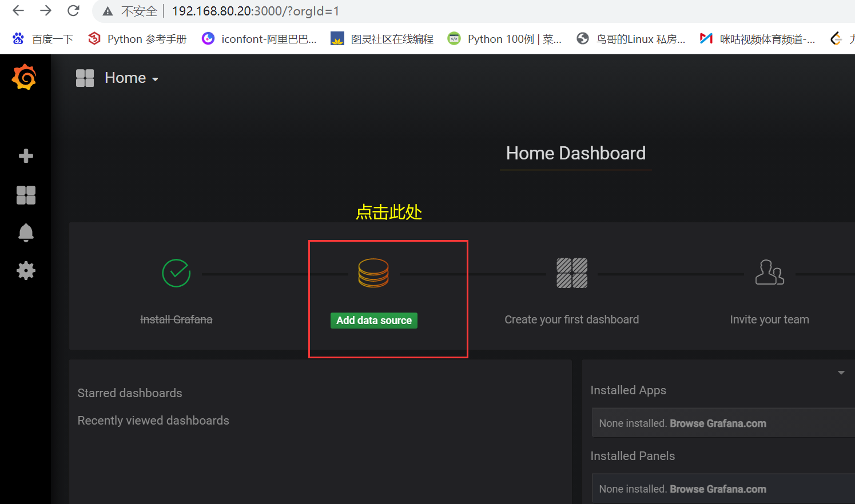The width and height of the screenshot is (855, 504).
Task: Open the Python 参考手册 bookmark
Action: 137,39
